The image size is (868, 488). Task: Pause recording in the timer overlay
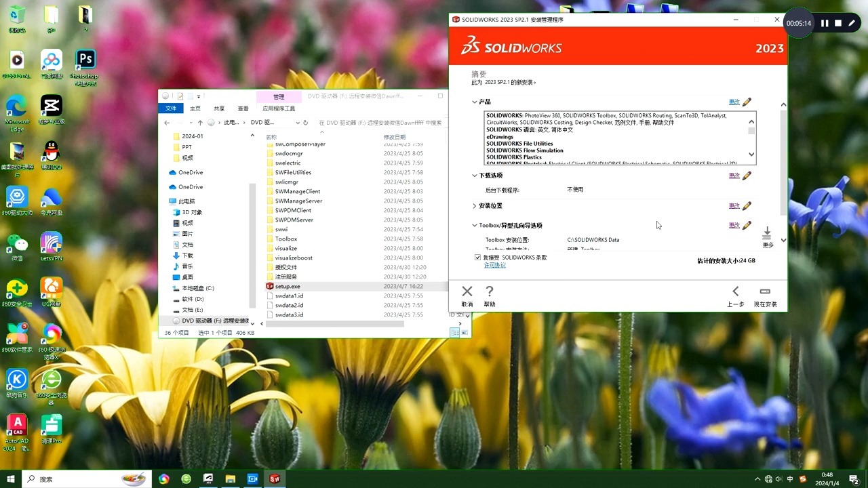(825, 23)
